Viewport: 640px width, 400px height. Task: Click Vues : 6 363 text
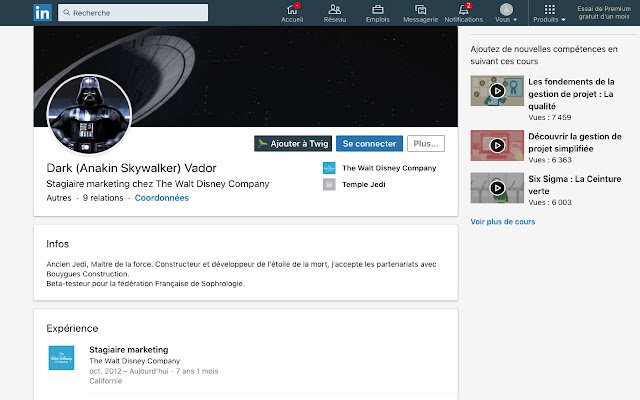coord(550,160)
